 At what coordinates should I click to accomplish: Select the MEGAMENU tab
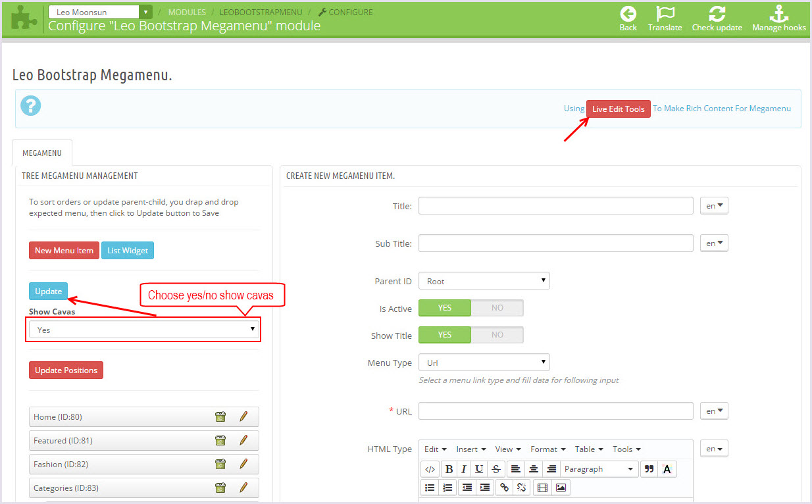(42, 153)
